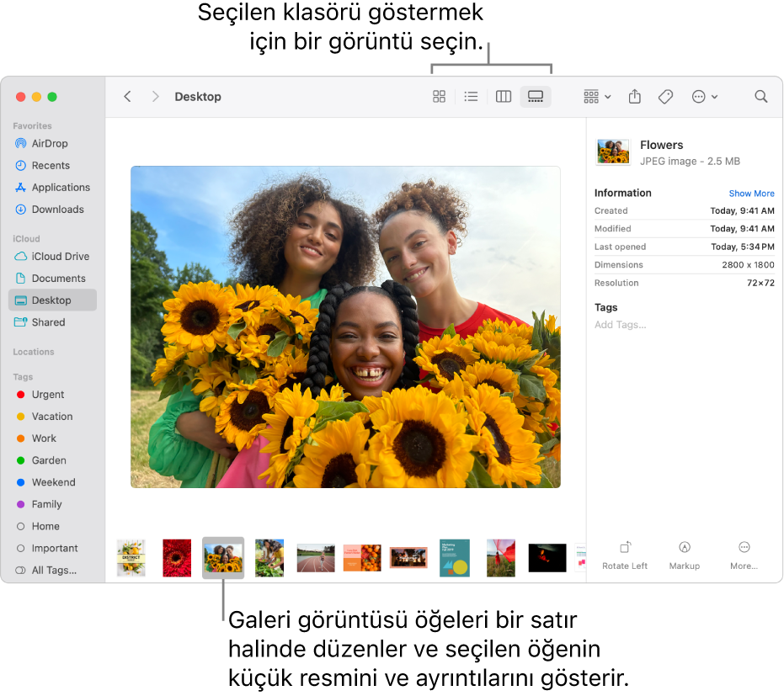
Task: Click the Share toolbar icon
Action: click(x=634, y=97)
